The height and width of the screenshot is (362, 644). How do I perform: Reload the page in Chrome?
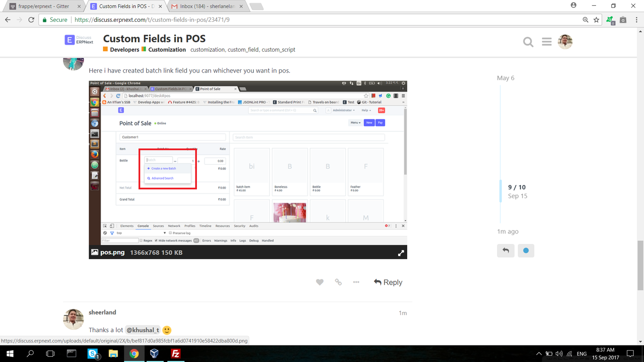(x=31, y=20)
